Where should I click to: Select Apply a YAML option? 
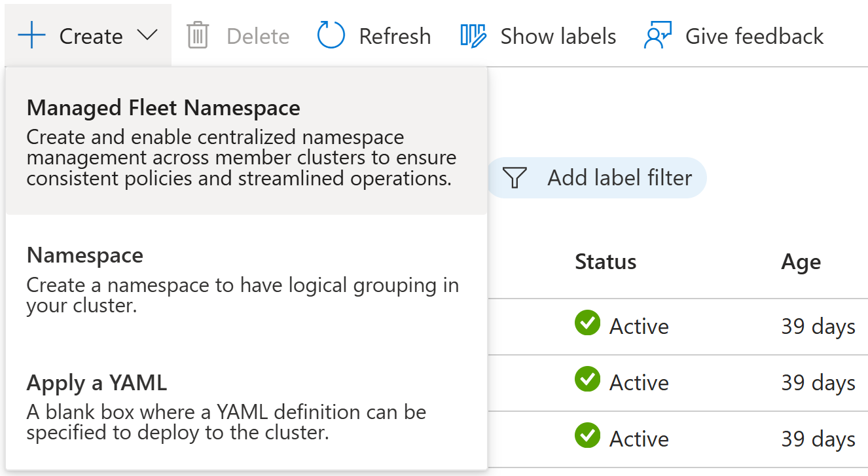(x=97, y=383)
